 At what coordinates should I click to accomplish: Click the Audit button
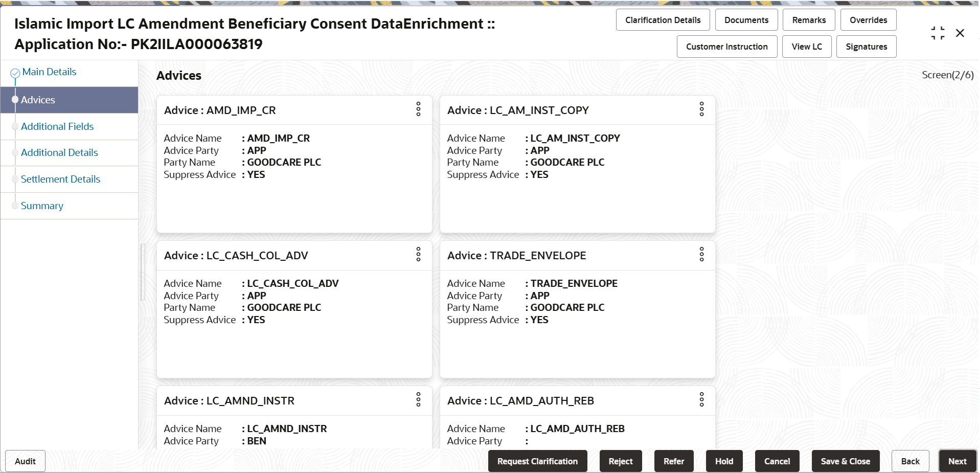click(25, 461)
